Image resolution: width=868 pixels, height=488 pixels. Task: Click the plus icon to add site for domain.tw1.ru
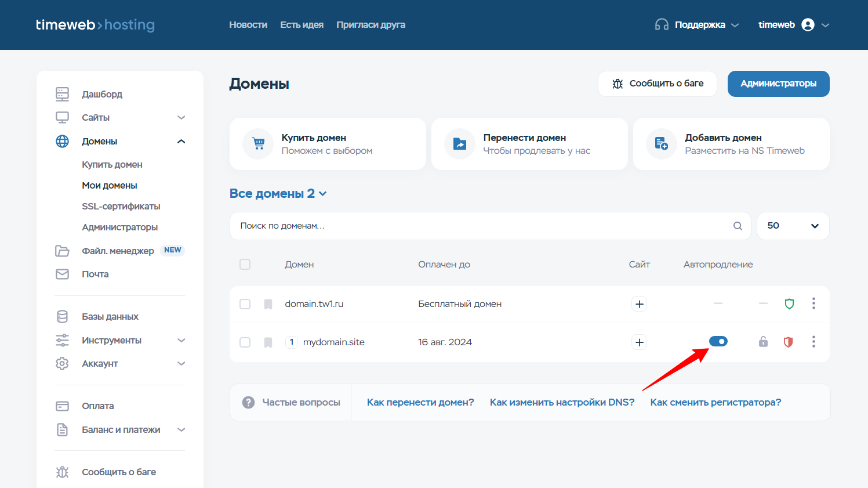(x=639, y=304)
